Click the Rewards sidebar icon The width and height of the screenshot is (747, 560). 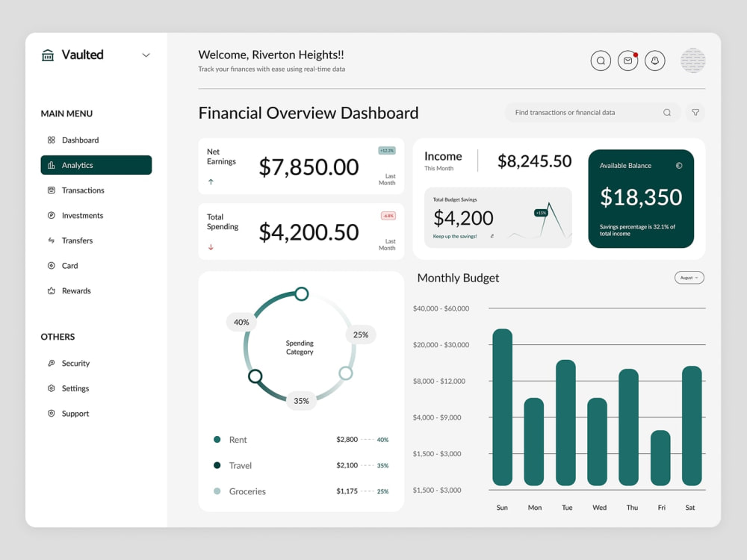coord(51,291)
